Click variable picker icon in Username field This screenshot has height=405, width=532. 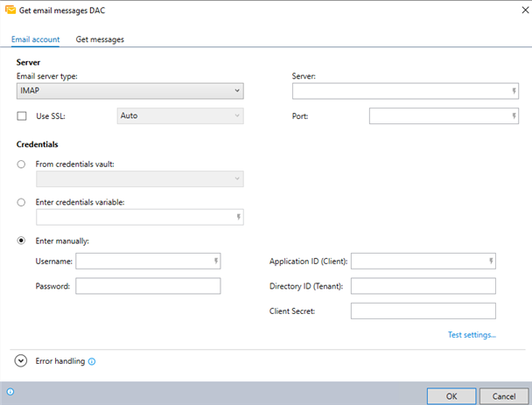click(x=215, y=261)
